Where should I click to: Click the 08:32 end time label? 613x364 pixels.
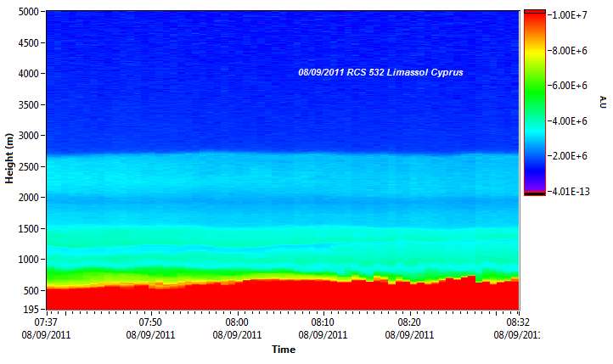518,322
